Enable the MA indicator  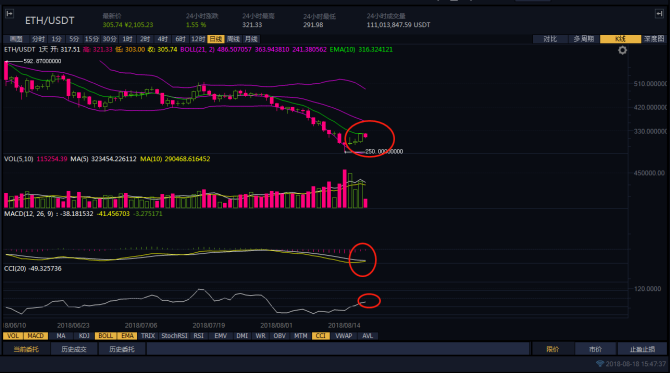click(61, 336)
